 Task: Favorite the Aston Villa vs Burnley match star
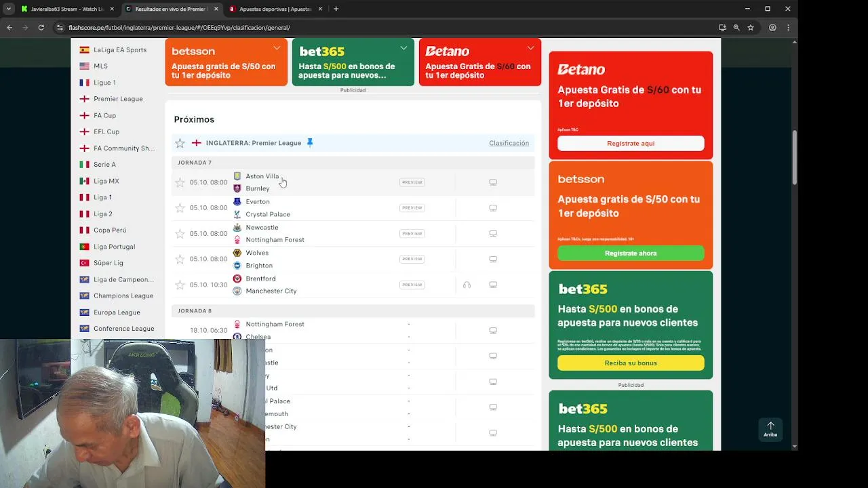pos(180,182)
